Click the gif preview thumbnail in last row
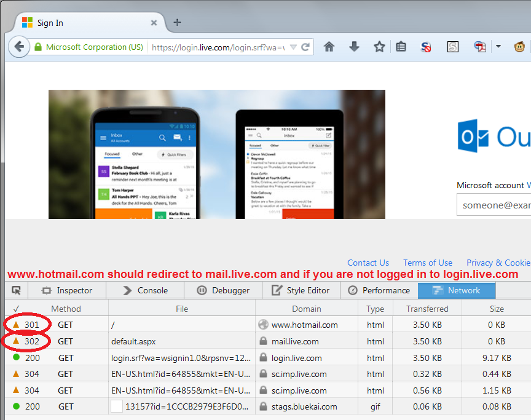Viewport: 531px width, 420px height. tap(117, 406)
